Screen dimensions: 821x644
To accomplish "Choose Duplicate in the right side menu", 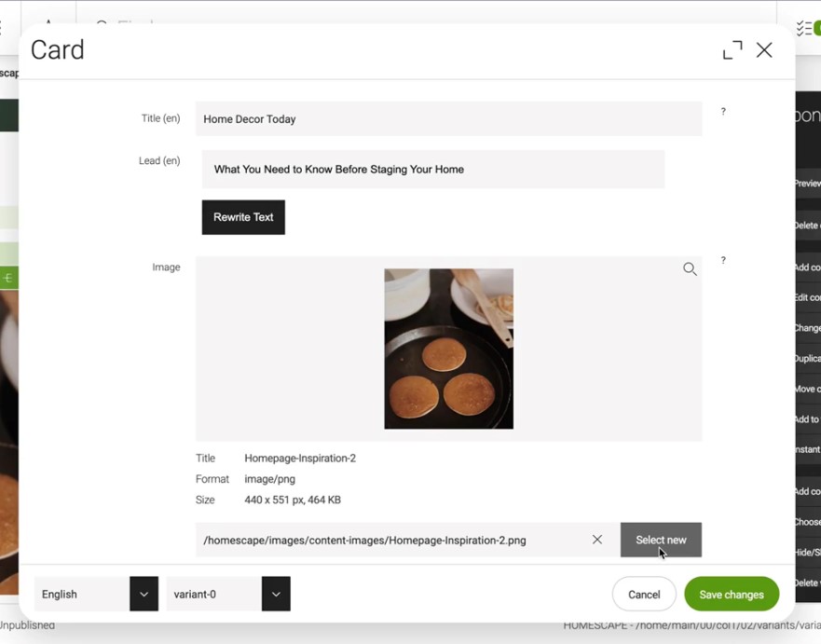I will (x=807, y=359).
